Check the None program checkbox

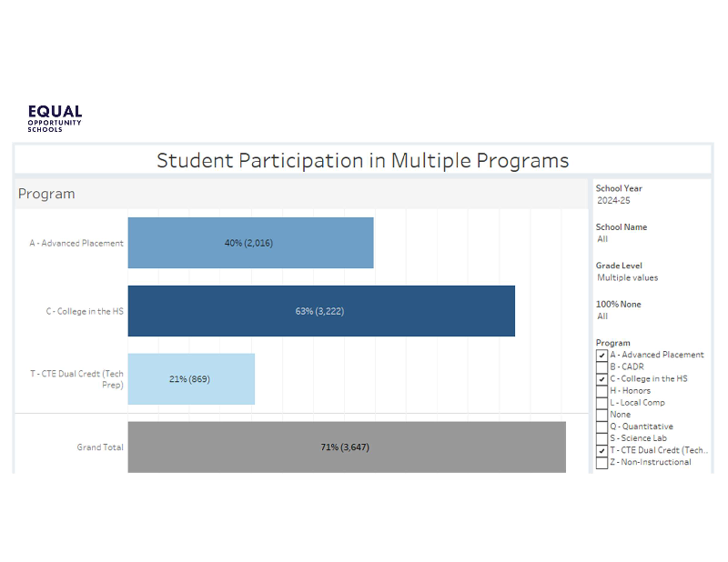[602, 415]
